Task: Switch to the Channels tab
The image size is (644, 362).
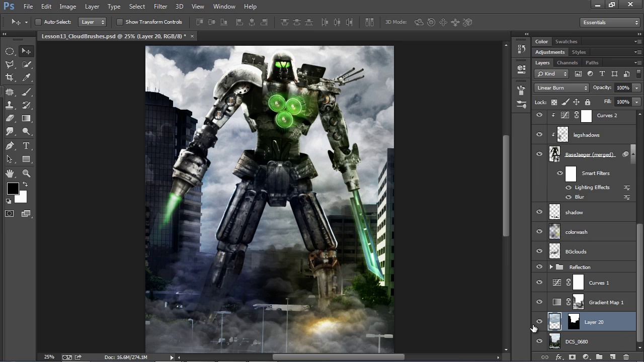Action: pyautogui.click(x=567, y=63)
